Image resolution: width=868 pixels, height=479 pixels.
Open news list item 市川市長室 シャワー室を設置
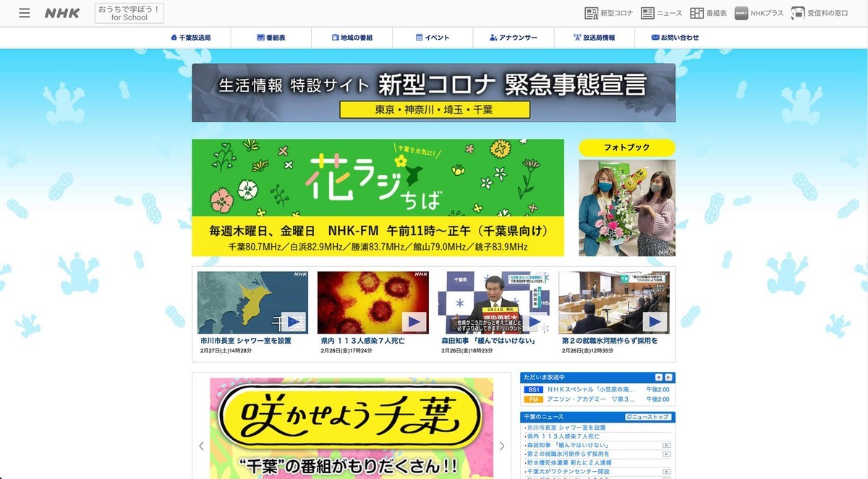pyautogui.click(x=566, y=428)
